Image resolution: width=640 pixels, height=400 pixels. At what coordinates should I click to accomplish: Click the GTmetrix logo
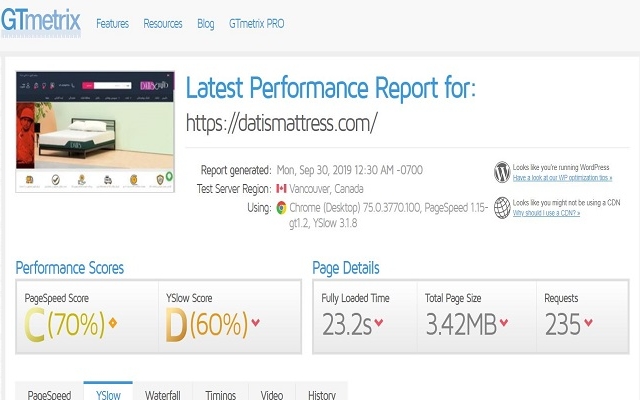40,22
